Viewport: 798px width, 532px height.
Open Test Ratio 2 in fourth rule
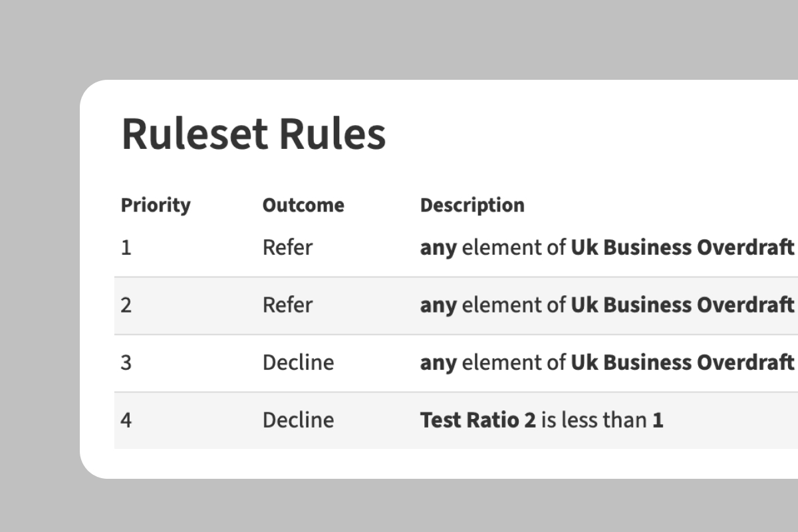pyautogui.click(x=477, y=420)
